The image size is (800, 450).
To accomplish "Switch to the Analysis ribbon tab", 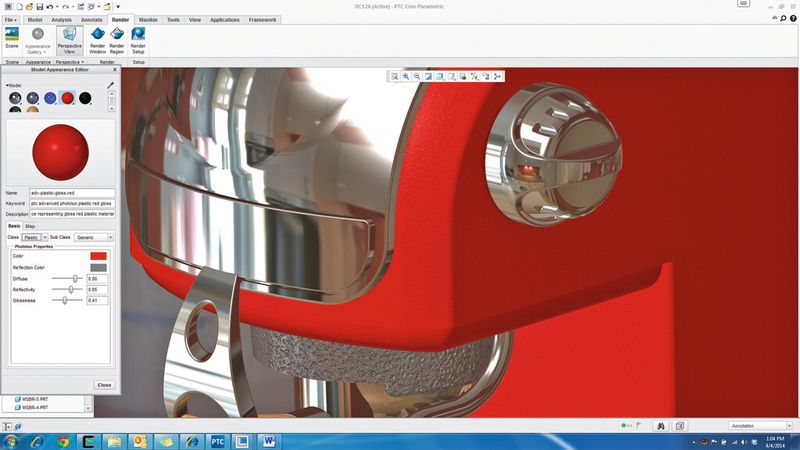I will 61,20.
